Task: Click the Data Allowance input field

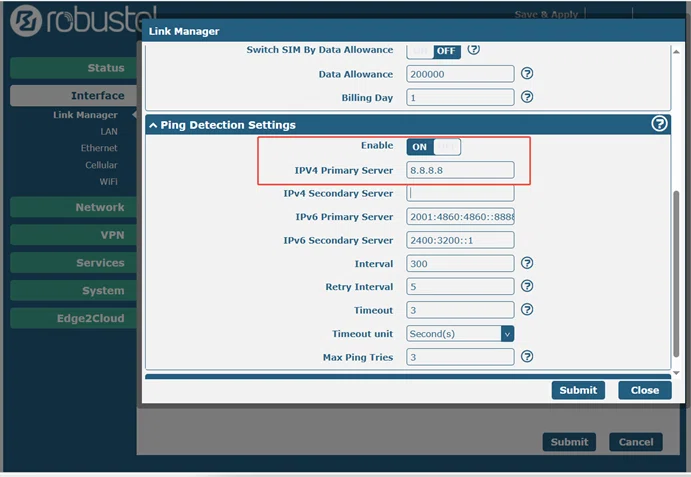Action: (460, 74)
